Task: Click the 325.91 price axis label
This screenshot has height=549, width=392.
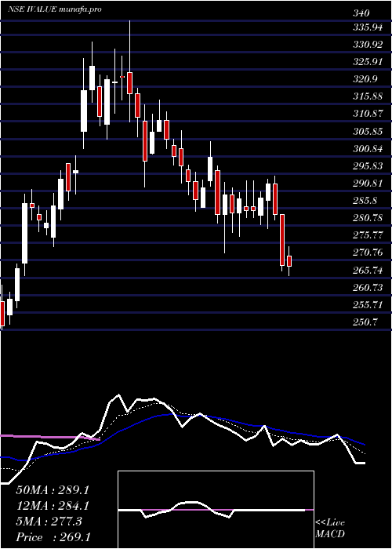Action: pos(368,62)
